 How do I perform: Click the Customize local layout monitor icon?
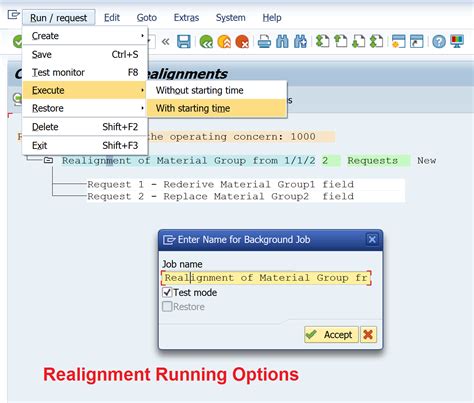pyautogui.click(x=457, y=41)
